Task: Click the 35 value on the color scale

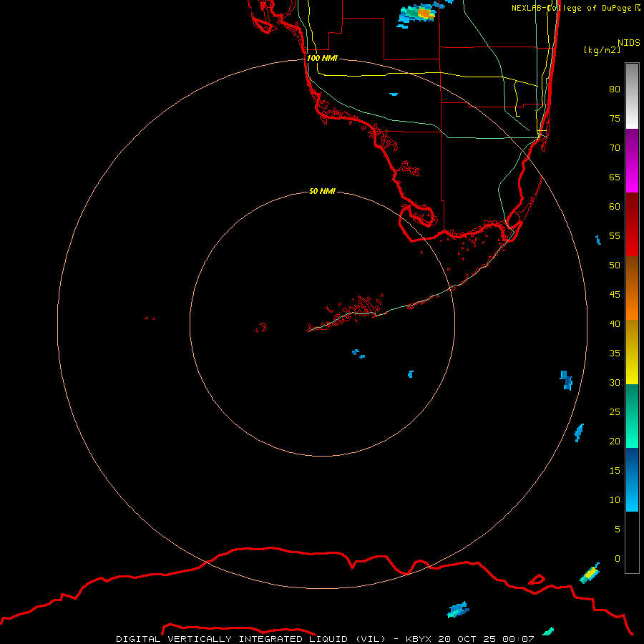Action: coord(615,353)
